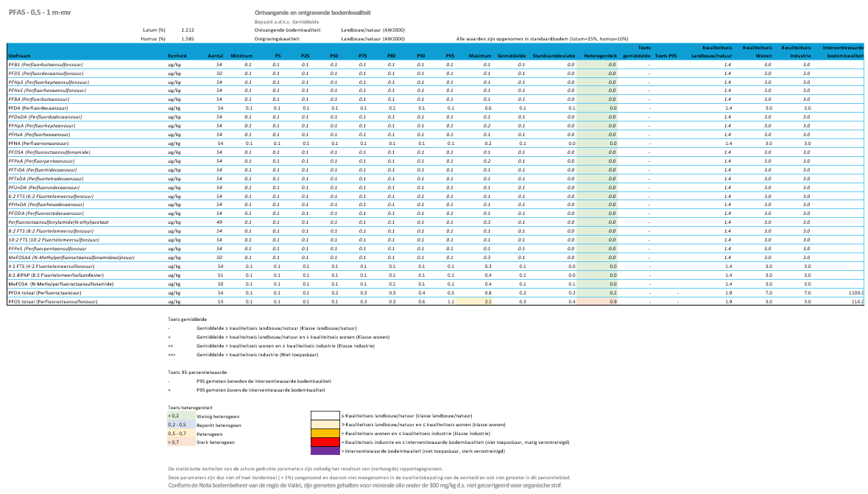Select the Humus value 1.585
This screenshot has height=494, width=868.
(x=187, y=38)
